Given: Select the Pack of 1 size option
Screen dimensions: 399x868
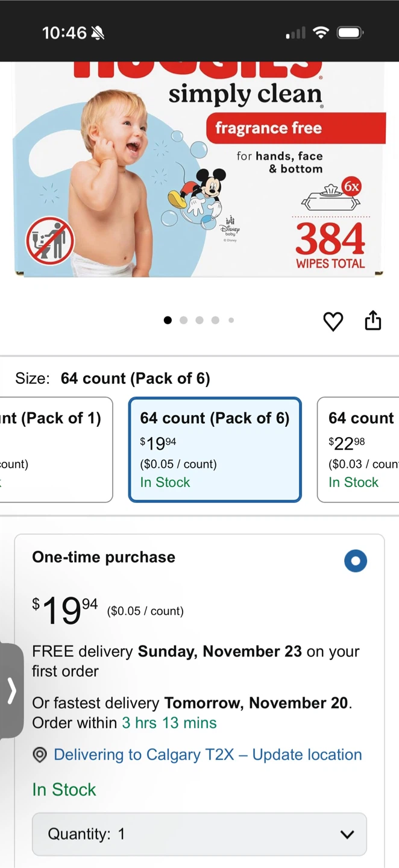Looking at the screenshot, I should (x=56, y=450).
